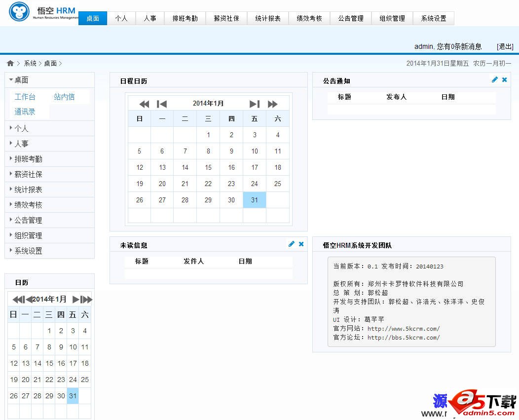This screenshot has width=519, height=420.
Task: Open the 排班考勤 top navigation tab
Action: [185, 18]
